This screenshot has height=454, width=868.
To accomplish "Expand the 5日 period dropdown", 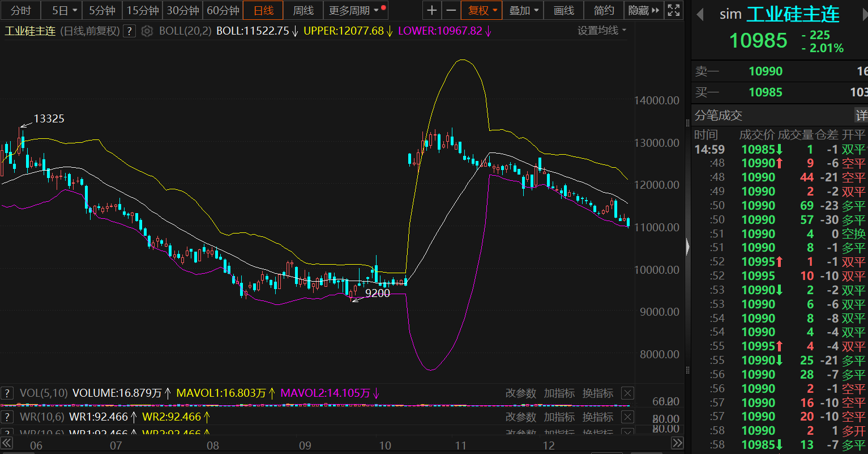I will [64, 10].
